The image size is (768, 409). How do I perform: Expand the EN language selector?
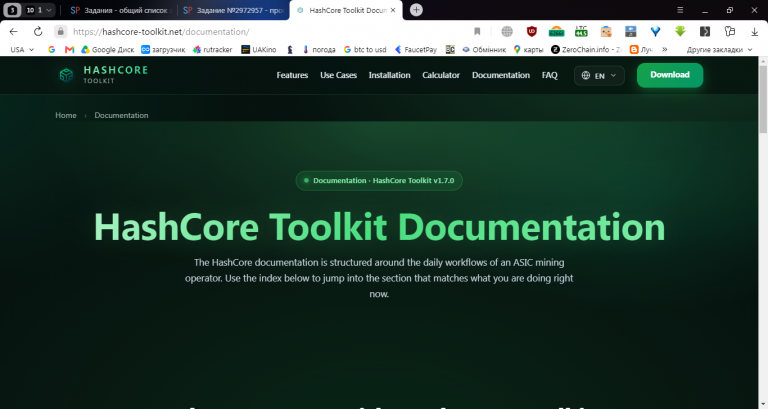click(x=599, y=75)
